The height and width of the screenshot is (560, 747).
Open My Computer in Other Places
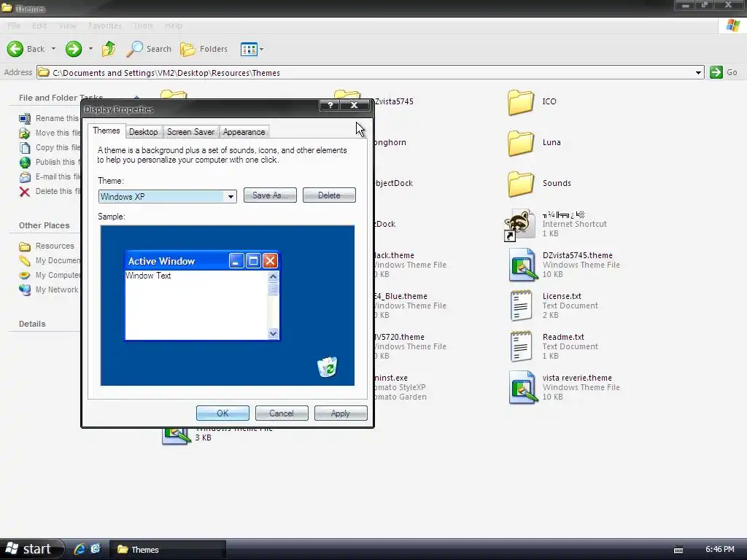(50, 275)
